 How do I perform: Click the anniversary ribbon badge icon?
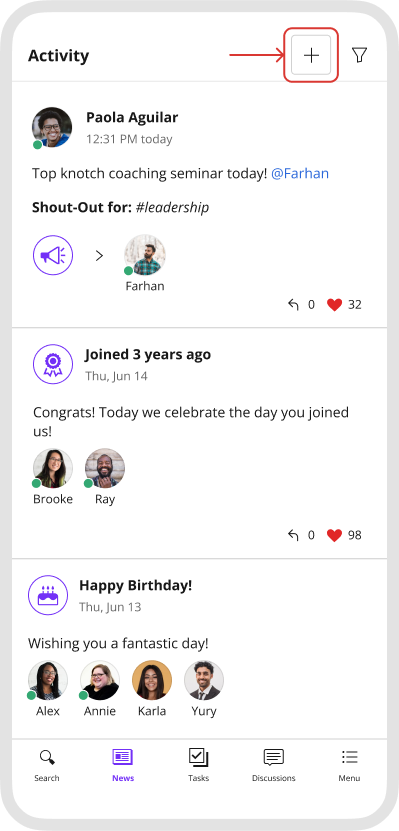point(53,364)
